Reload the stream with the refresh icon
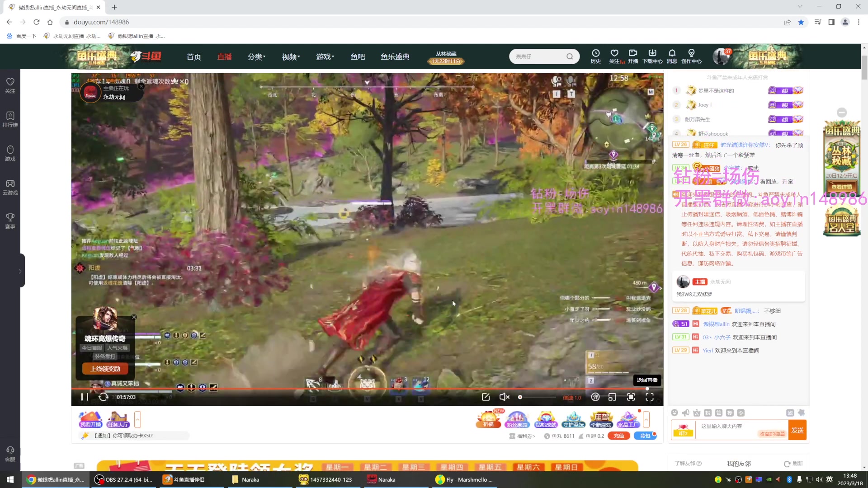Screen dimensions: 868x488 pos(104,397)
